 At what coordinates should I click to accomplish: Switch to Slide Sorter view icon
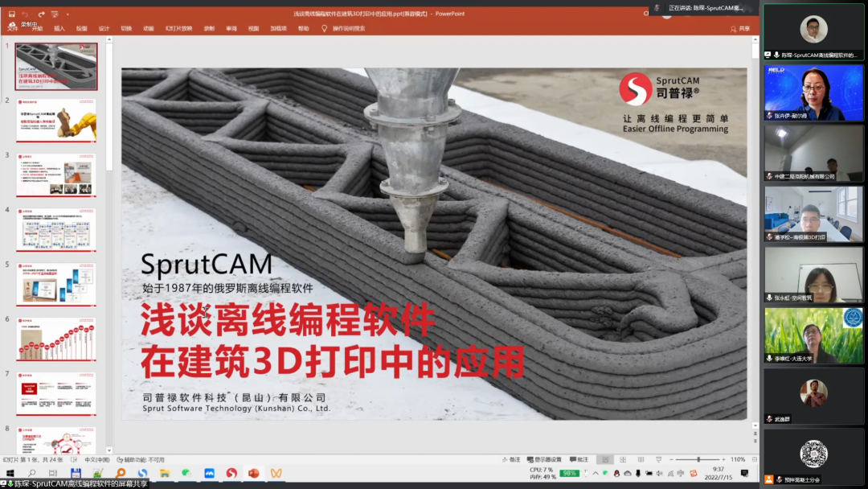tap(623, 460)
